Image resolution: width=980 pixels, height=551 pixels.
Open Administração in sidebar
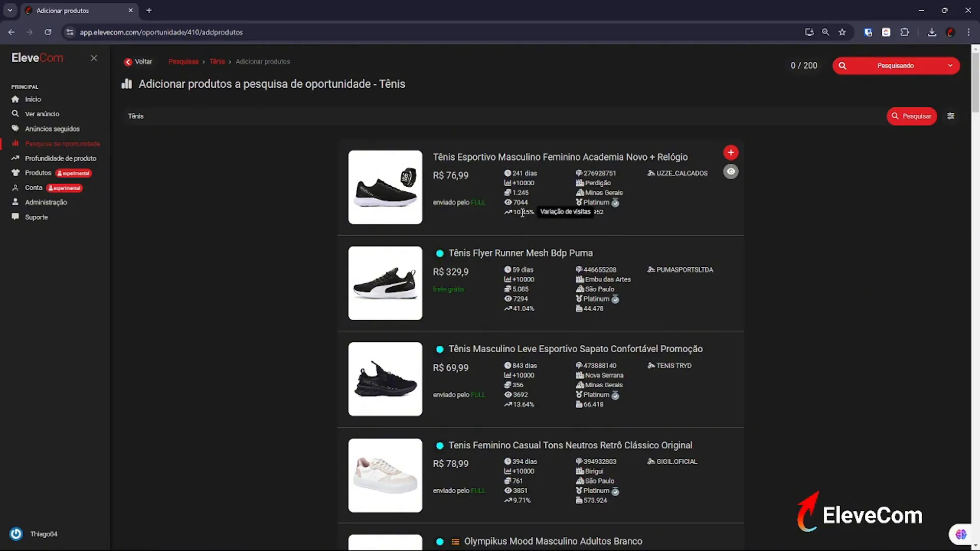point(46,203)
